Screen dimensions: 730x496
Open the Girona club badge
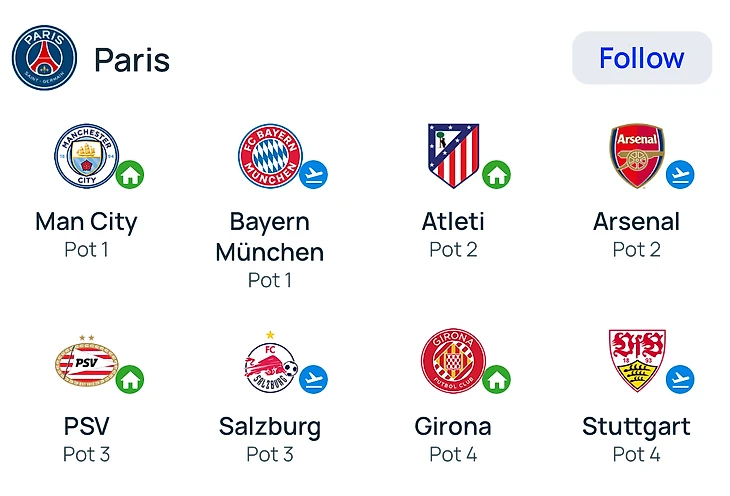click(x=453, y=362)
